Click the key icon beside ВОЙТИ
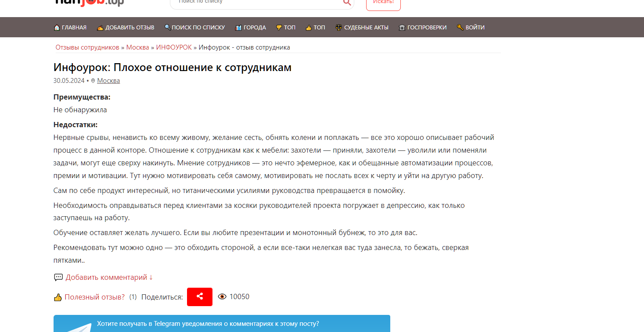The image size is (644, 332). point(460,28)
